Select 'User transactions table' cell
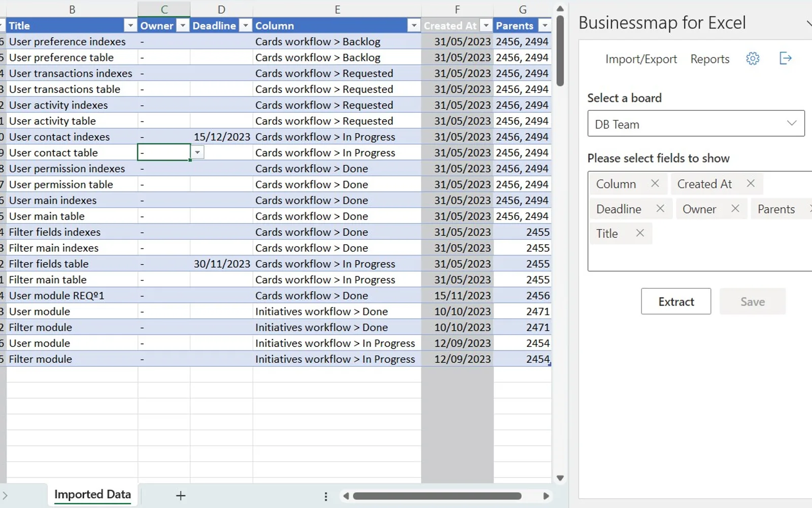The image size is (812, 508). [72, 89]
